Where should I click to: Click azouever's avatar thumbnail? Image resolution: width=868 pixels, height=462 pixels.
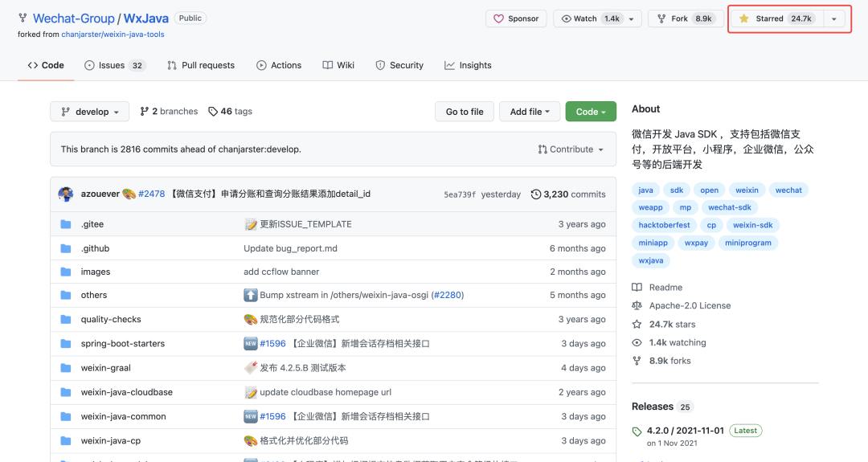click(x=66, y=194)
